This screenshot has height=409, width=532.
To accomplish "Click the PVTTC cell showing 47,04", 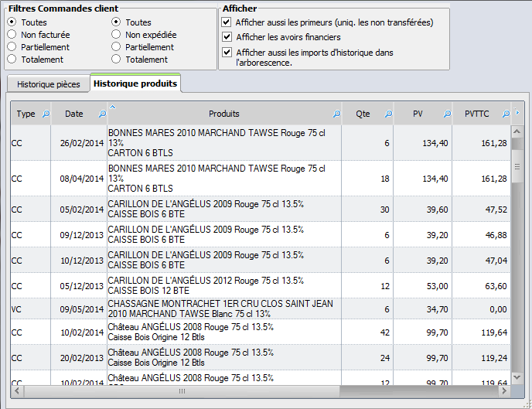I will (482, 260).
